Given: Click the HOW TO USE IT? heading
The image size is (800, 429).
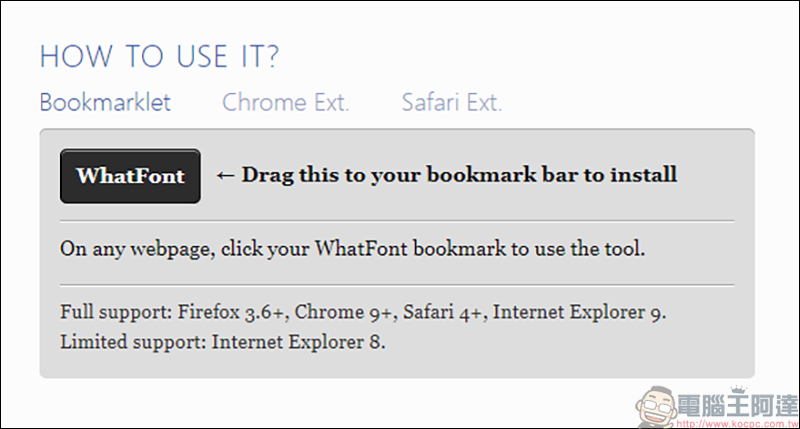Looking at the screenshot, I should (159, 56).
